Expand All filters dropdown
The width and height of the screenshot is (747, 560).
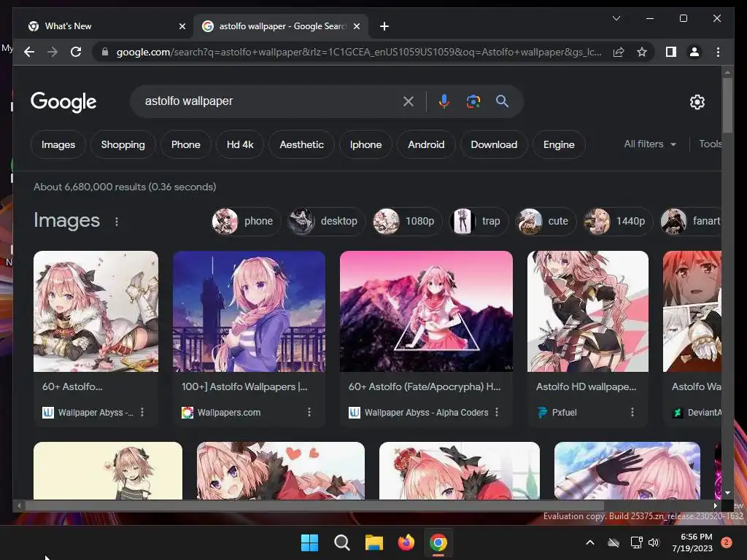click(x=650, y=144)
